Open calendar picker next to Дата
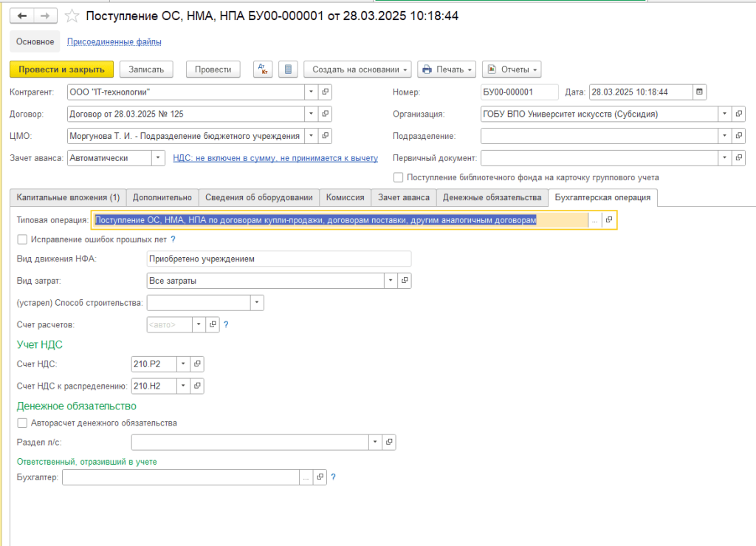Viewport: 756px width, 546px height. click(699, 92)
